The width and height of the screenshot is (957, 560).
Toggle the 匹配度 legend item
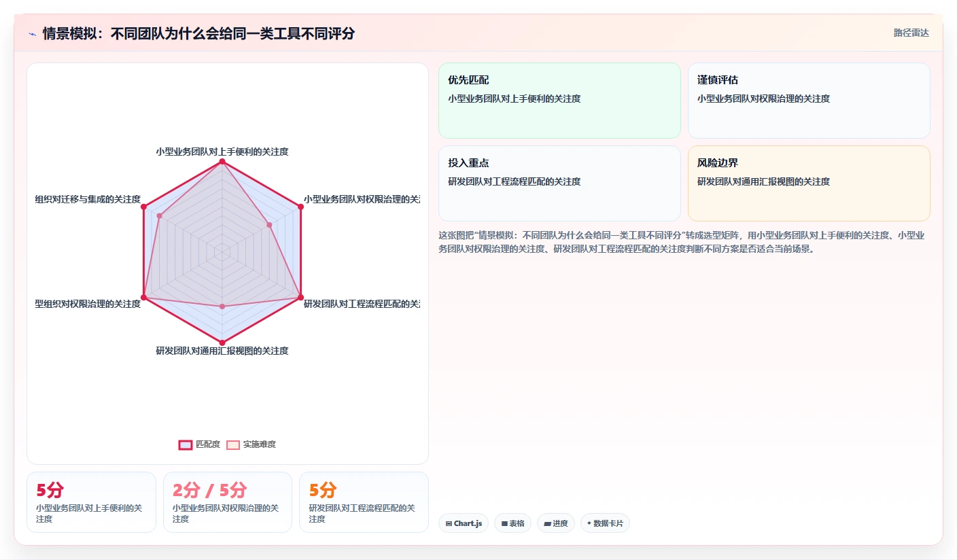[x=199, y=444]
